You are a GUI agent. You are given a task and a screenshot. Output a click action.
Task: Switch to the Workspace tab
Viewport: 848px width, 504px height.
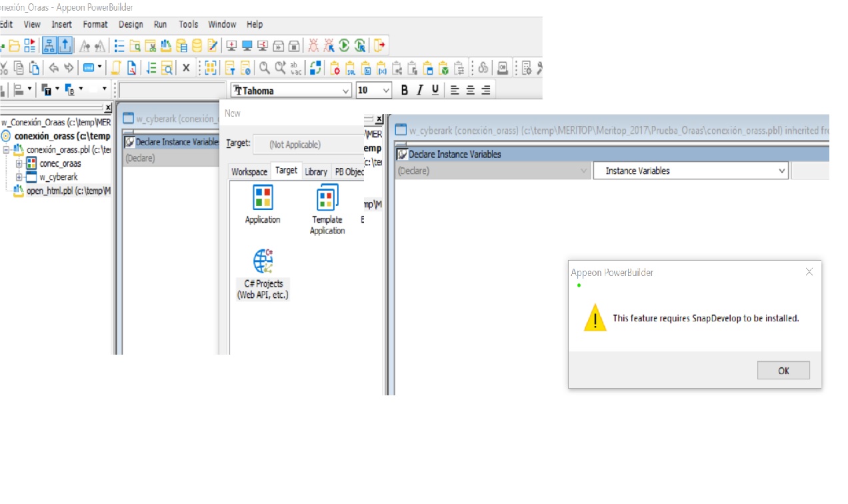[x=249, y=172]
